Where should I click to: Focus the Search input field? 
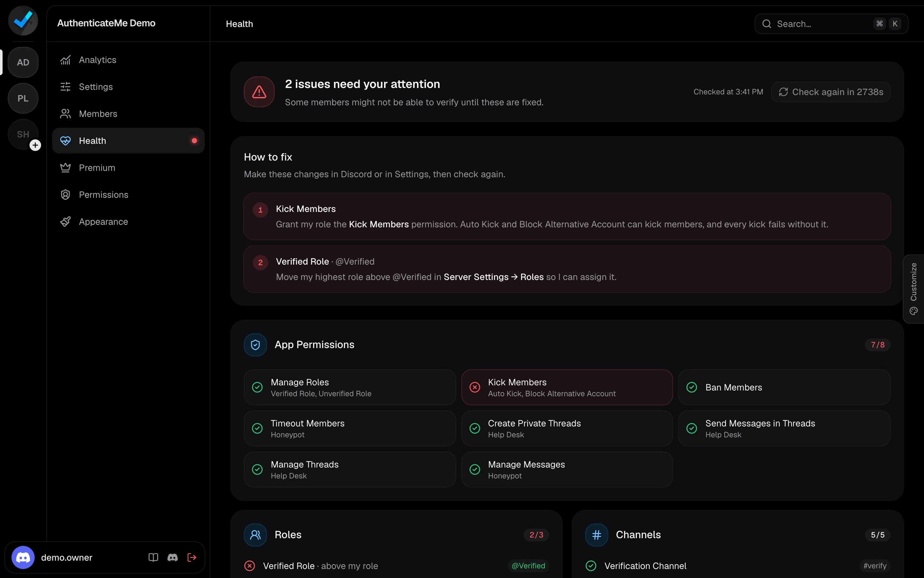tap(831, 24)
